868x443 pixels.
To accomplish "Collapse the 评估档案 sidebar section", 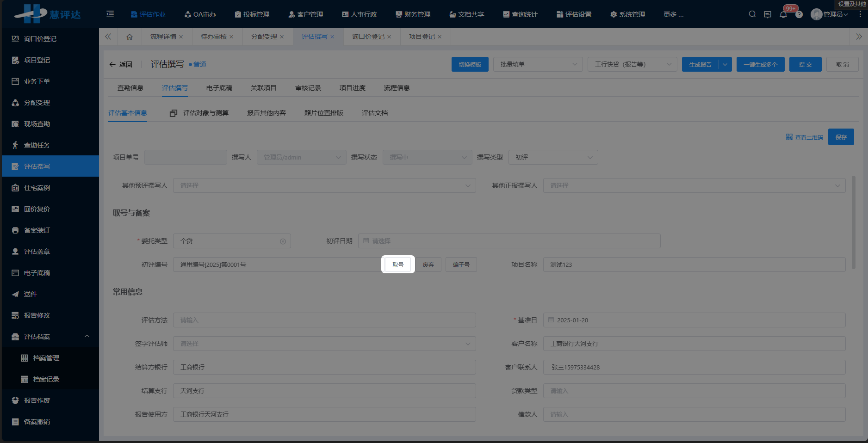I will (87, 336).
